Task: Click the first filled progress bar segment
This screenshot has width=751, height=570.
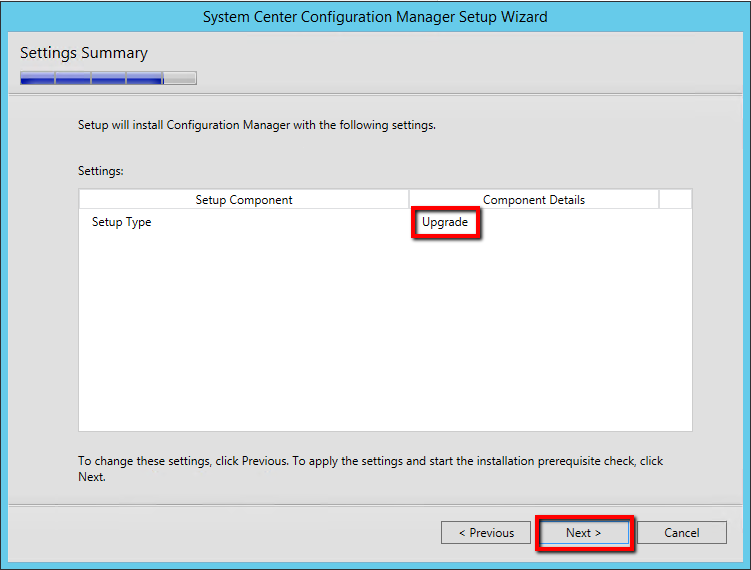Action: (37, 78)
